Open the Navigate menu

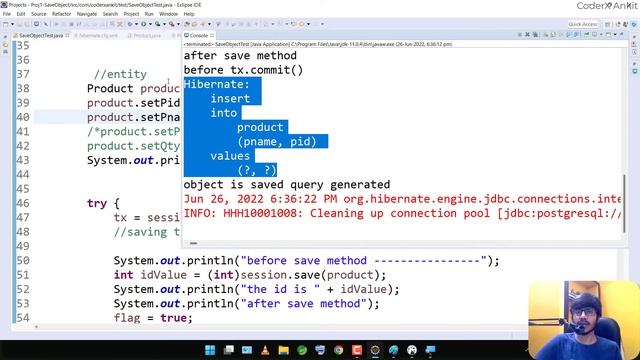[87, 14]
